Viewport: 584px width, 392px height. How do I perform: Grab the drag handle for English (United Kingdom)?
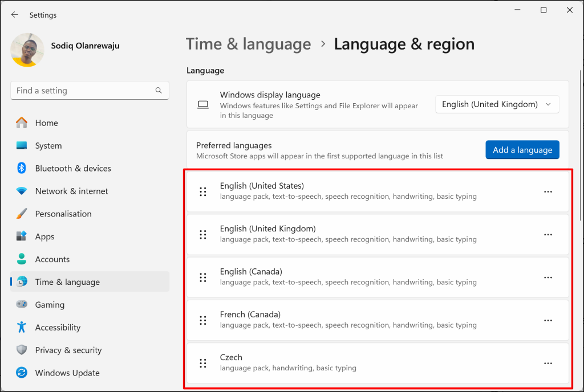click(x=203, y=235)
